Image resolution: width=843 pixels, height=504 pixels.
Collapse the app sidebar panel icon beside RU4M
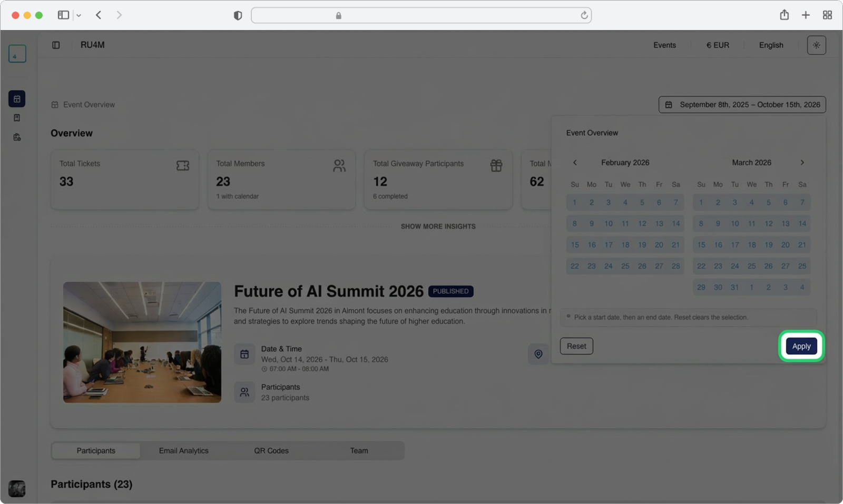tap(56, 45)
